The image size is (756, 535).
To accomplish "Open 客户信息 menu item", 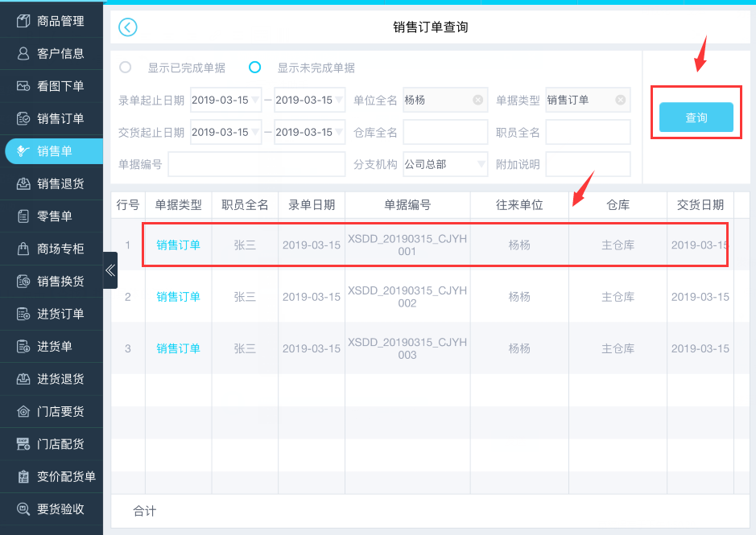I will point(51,53).
